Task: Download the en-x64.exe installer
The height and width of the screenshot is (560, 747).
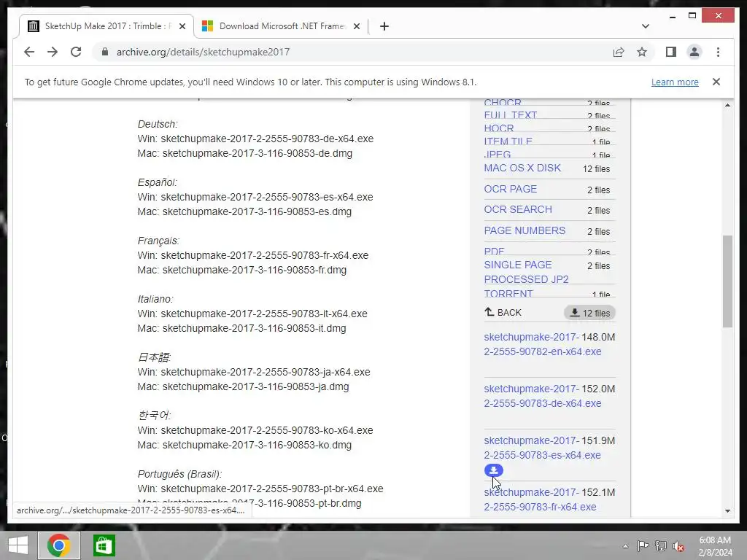Action: coord(543,344)
